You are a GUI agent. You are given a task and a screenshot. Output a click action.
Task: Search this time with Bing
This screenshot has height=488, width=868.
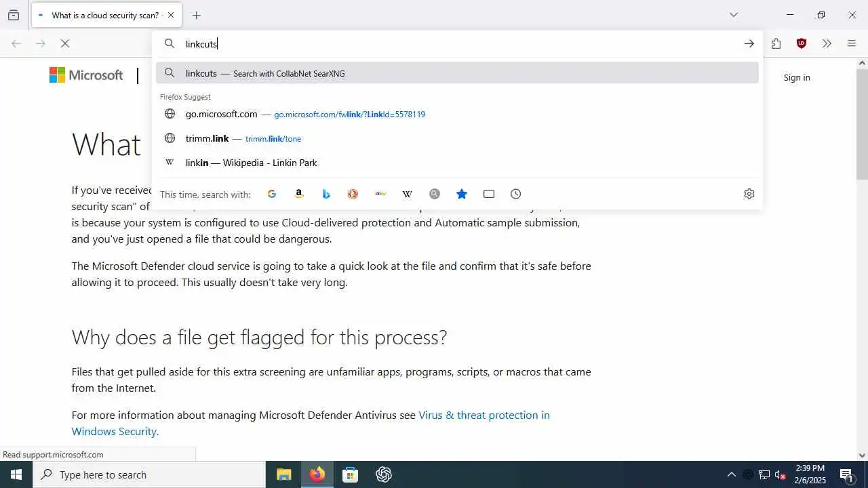coord(326,194)
